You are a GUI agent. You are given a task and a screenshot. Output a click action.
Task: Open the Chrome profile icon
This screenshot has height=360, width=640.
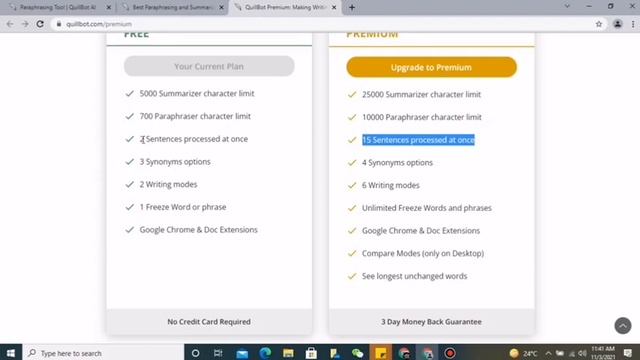(618, 24)
